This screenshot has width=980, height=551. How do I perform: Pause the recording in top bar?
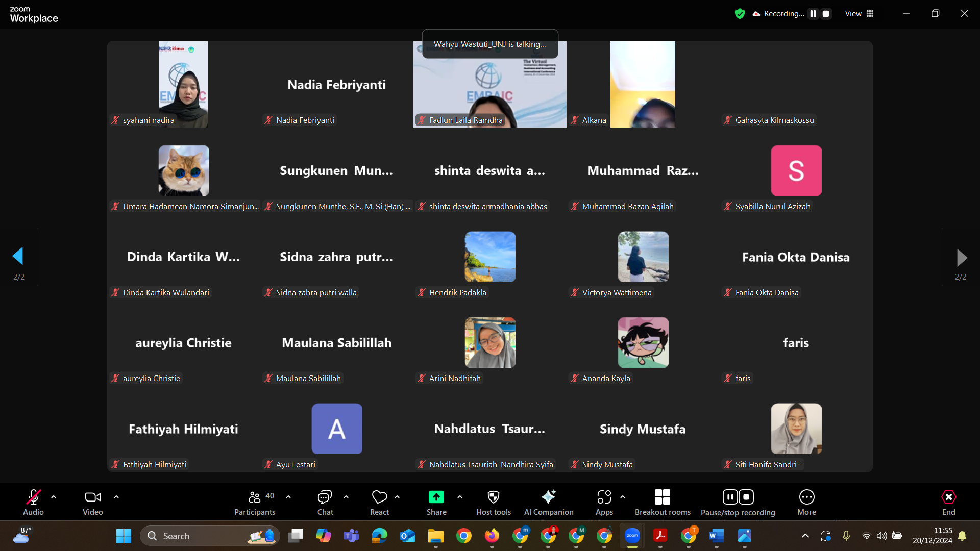click(813, 14)
